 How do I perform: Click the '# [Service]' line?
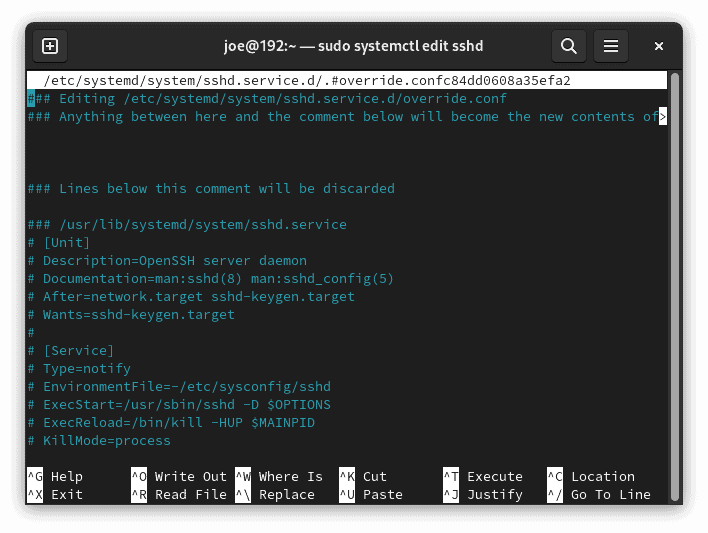70,351
